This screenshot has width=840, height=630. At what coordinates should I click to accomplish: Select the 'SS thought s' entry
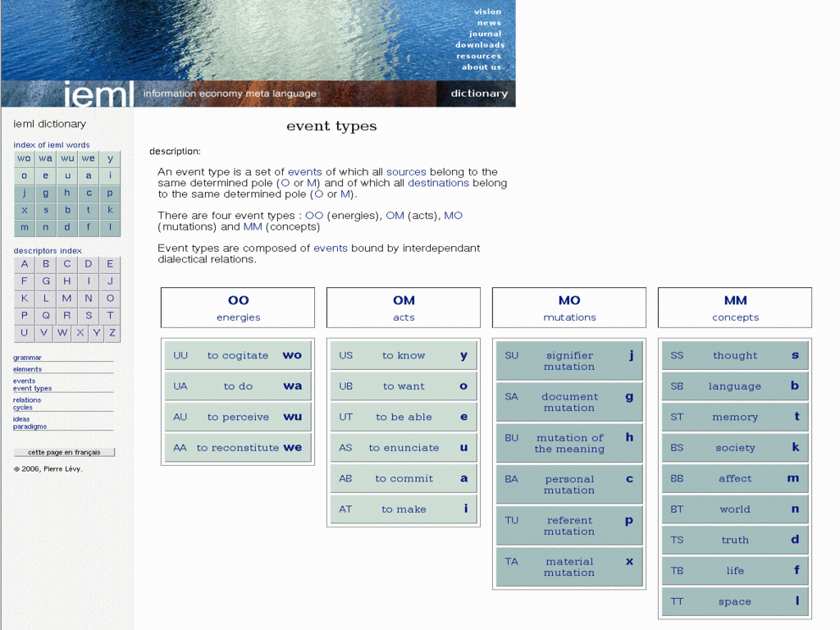735,355
